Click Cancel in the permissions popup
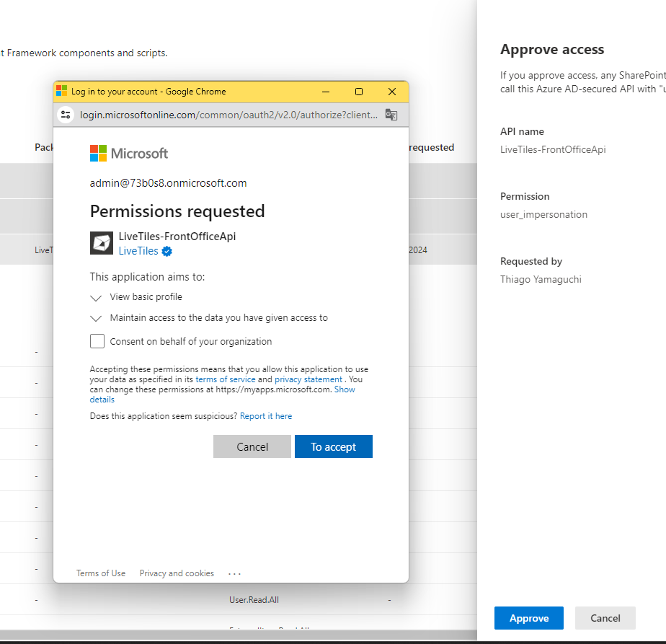This screenshot has height=644, width=666. (252, 446)
